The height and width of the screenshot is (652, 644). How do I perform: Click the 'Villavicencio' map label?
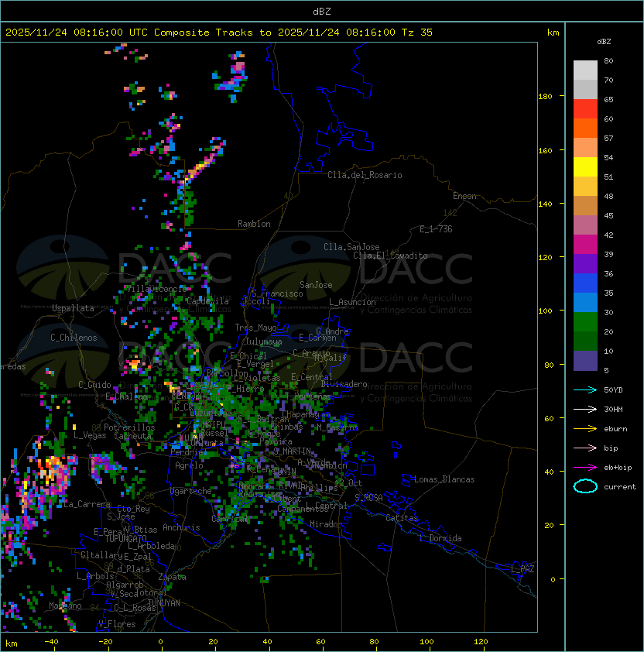[x=156, y=289]
